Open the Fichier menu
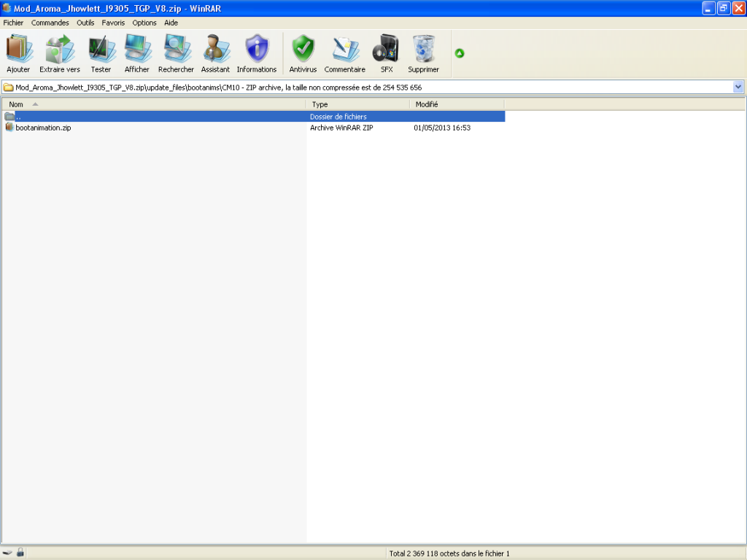Image resolution: width=747 pixels, height=560 pixels. pos(13,23)
